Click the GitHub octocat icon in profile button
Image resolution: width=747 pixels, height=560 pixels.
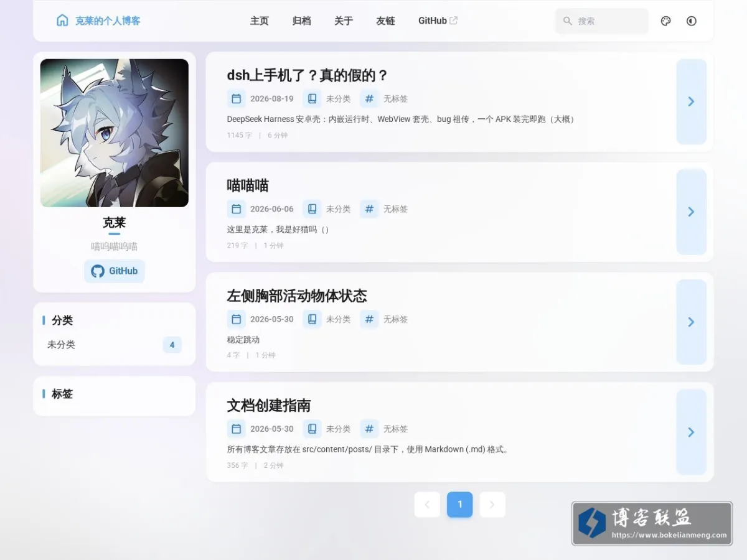(98, 271)
